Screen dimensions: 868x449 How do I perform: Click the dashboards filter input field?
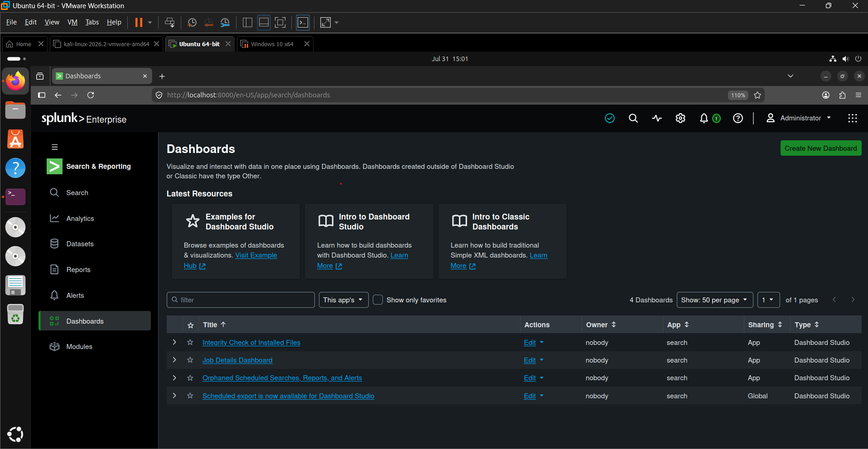point(241,300)
